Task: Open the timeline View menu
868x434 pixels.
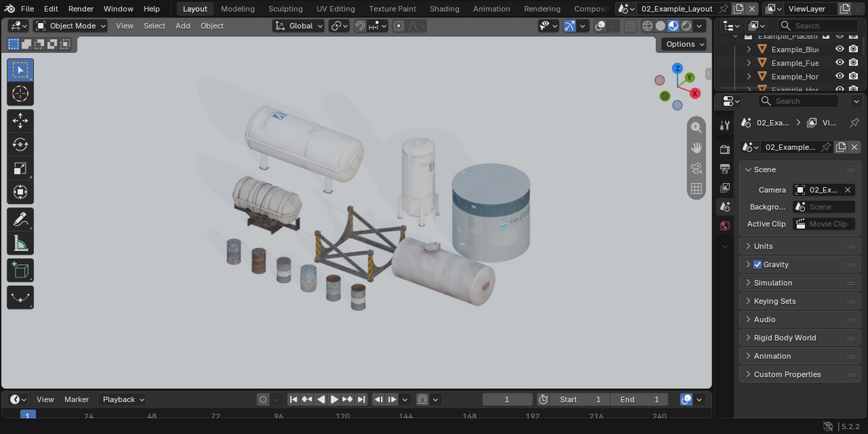Action: [46, 399]
